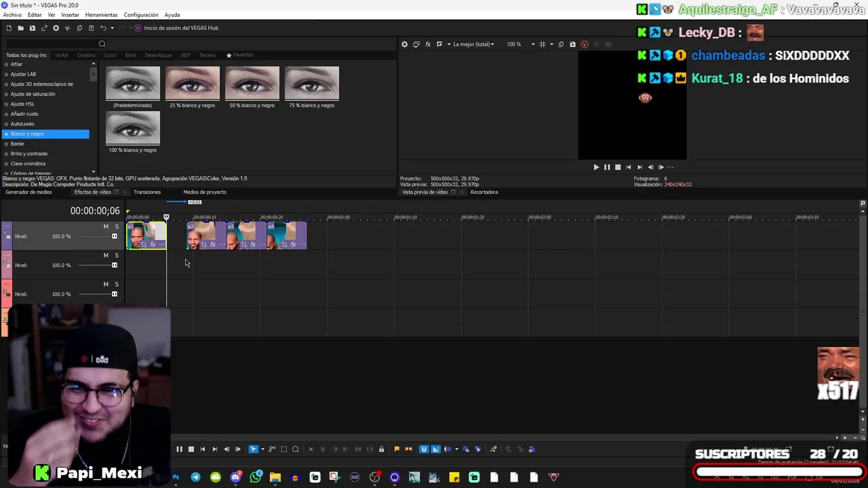This screenshot has height=488, width=868.
Task: Adjust the track 1 Nivel slider
Action: [98, 236]
